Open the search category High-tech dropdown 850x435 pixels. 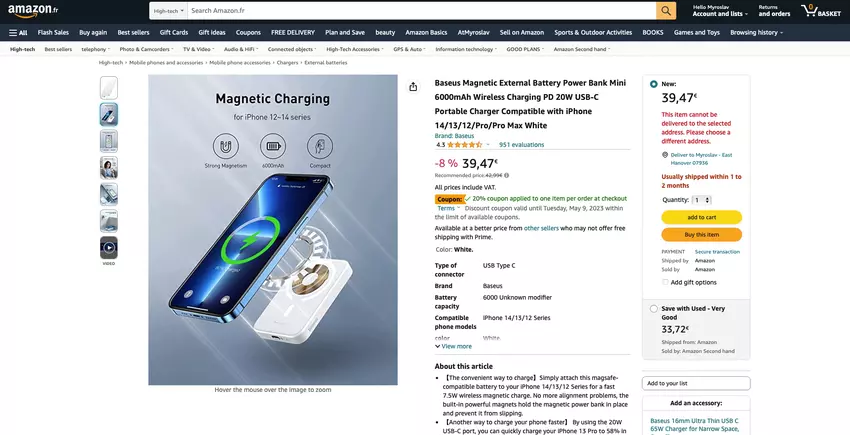point(167,10)
